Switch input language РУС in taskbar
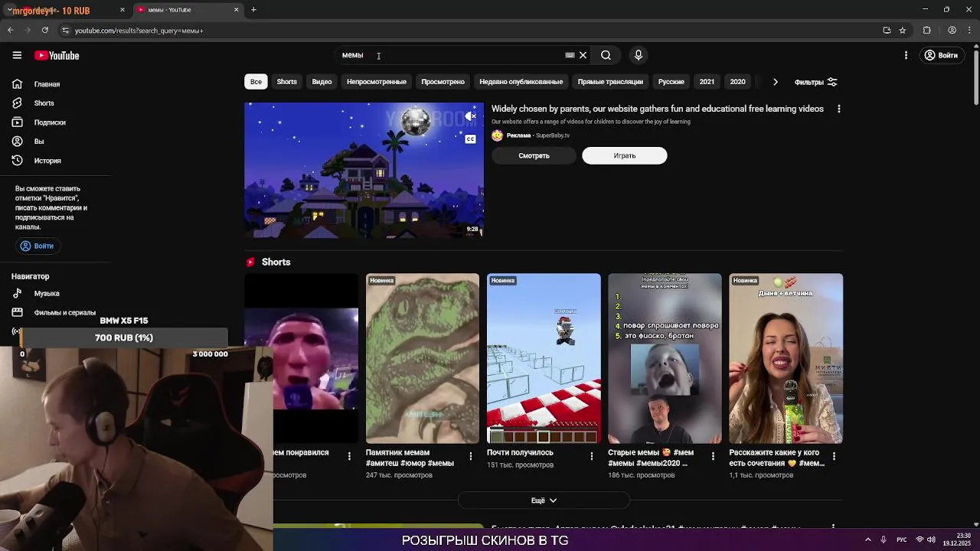The width and height of the screenshot is (980, 551). click(x=902, y=540)
